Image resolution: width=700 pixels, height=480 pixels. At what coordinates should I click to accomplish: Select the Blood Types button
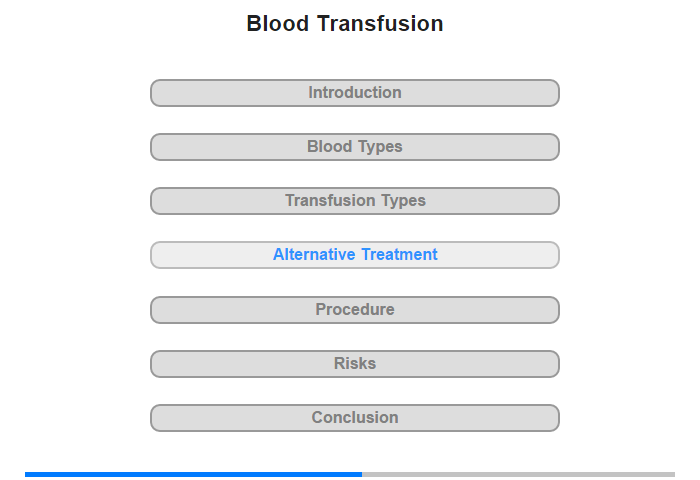click(354, 147)
